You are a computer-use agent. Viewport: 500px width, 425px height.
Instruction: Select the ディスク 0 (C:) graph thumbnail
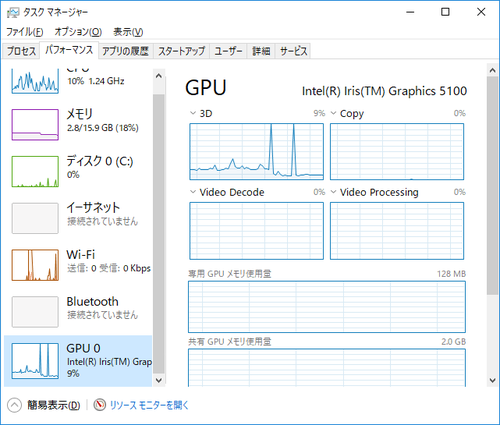point(35,171)
